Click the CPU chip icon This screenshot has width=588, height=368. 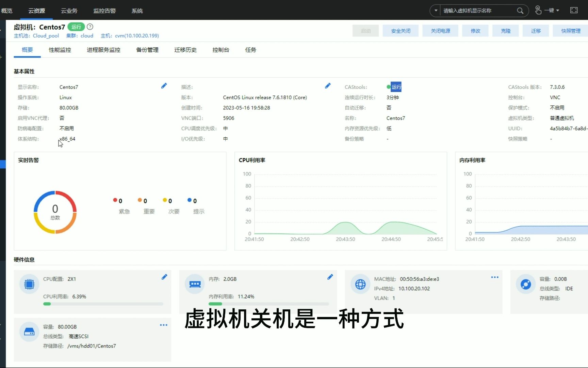click(x=29, y=284)
